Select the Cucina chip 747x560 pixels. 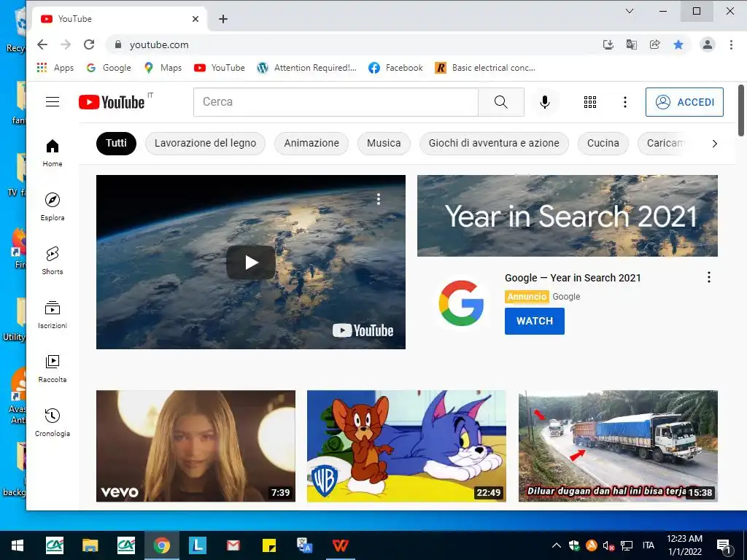coord(603,144)
